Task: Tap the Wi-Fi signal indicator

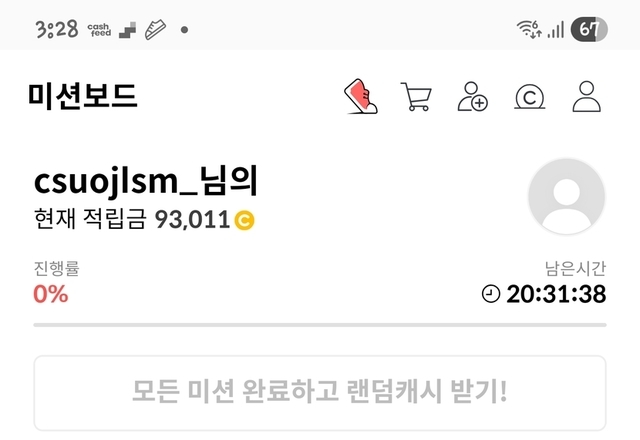Action: (x=529, y=29)
